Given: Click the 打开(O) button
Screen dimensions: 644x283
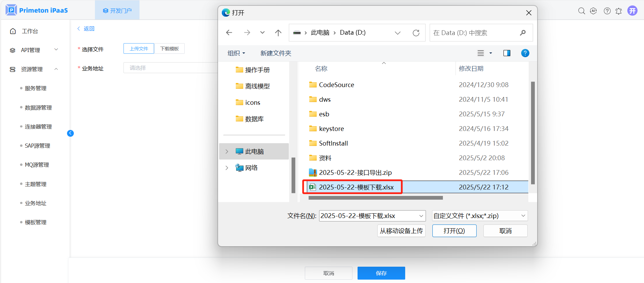Looking at the screenshot, I should (x=454, y=231).
